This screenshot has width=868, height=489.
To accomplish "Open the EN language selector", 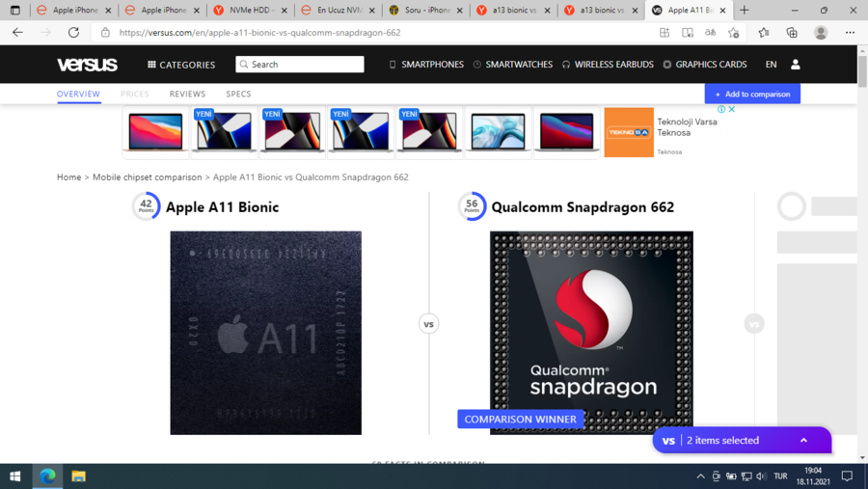I will (771, 65).
